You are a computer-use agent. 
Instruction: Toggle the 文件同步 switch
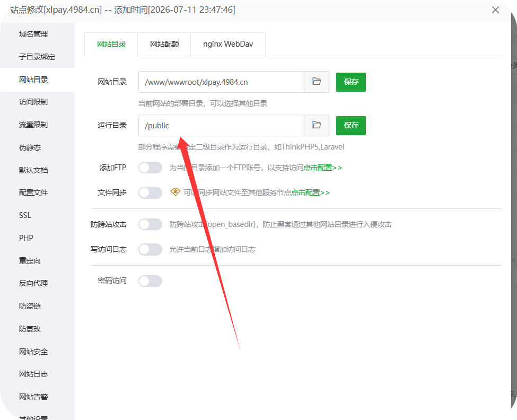point(151,192)
